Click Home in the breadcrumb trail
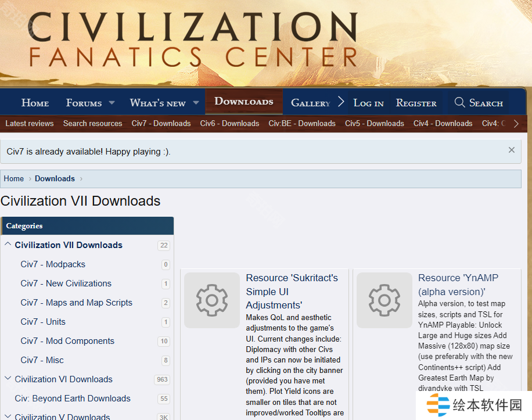532x420 pixels. click(14, 178)
